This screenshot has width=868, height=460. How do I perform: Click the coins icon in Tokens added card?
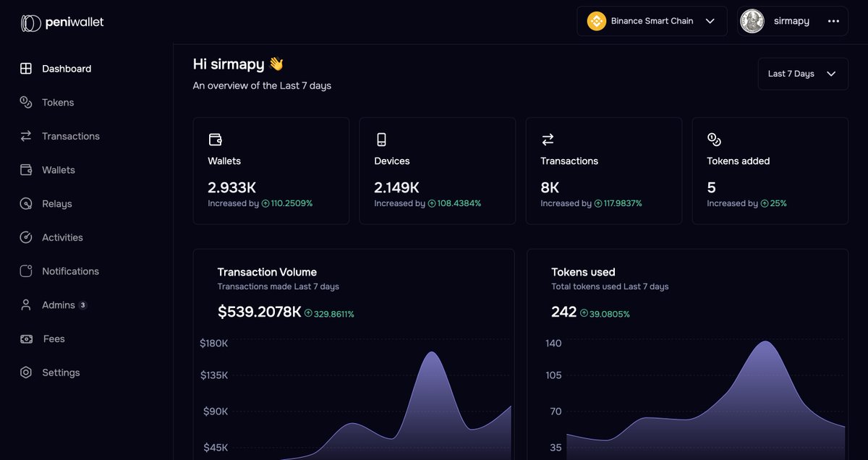point(714,140)
